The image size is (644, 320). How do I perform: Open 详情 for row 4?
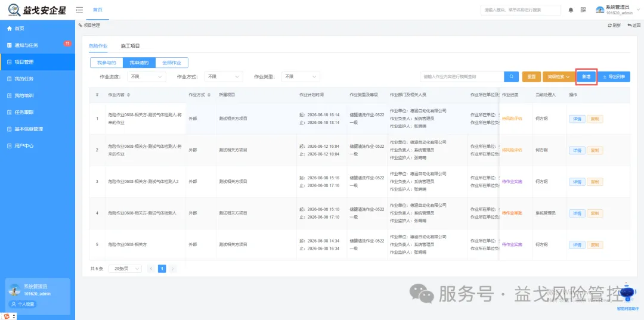(x=577, y=213)
